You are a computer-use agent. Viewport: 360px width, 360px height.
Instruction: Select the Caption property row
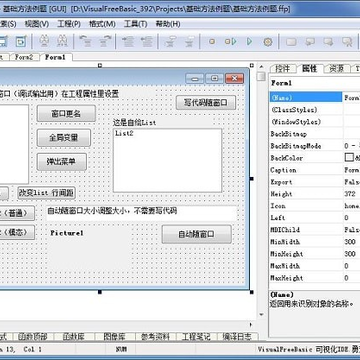pyautogui.click(x=315, y=170)
